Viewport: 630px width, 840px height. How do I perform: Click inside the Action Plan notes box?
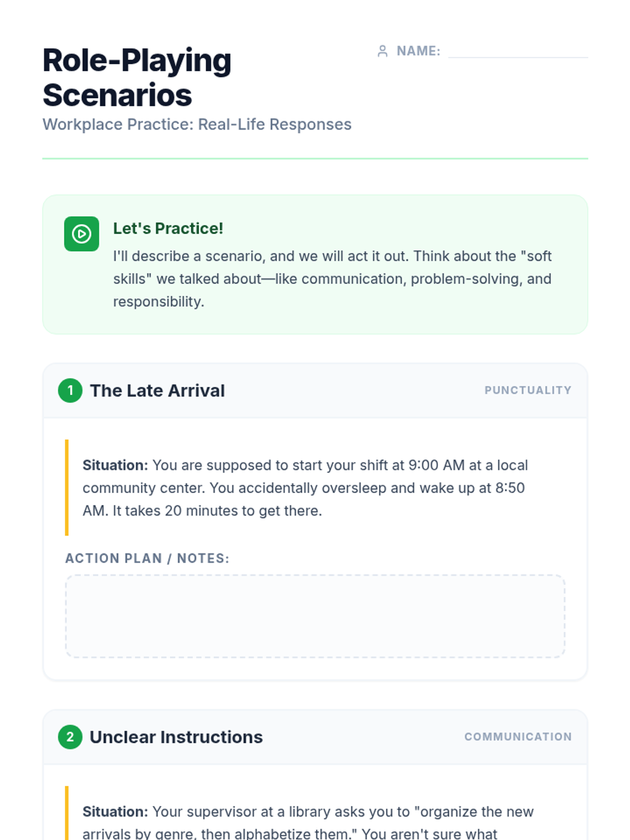[315, 616]
